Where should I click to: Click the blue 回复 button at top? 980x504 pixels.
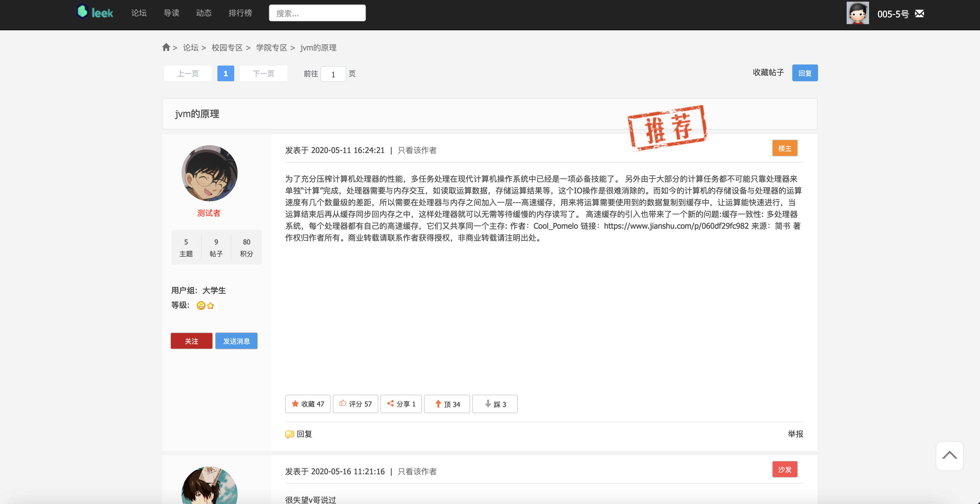pyautogui.click(x=805, y=73)
